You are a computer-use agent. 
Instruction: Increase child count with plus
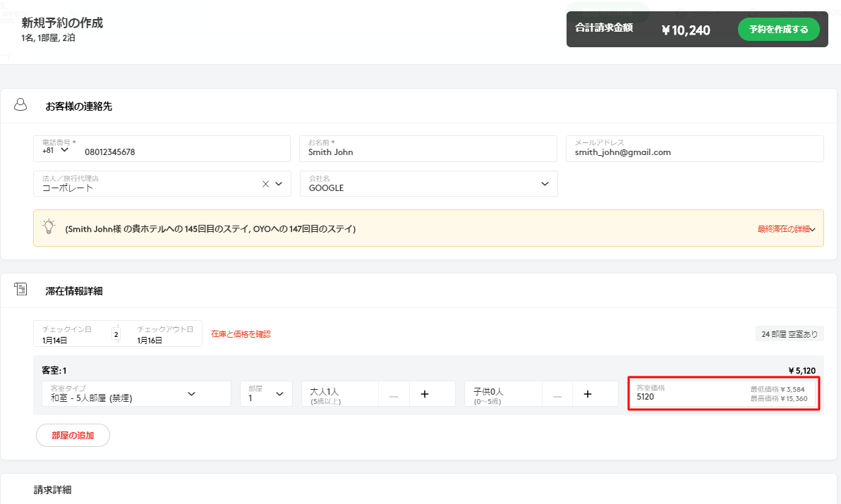click(588, 394)
